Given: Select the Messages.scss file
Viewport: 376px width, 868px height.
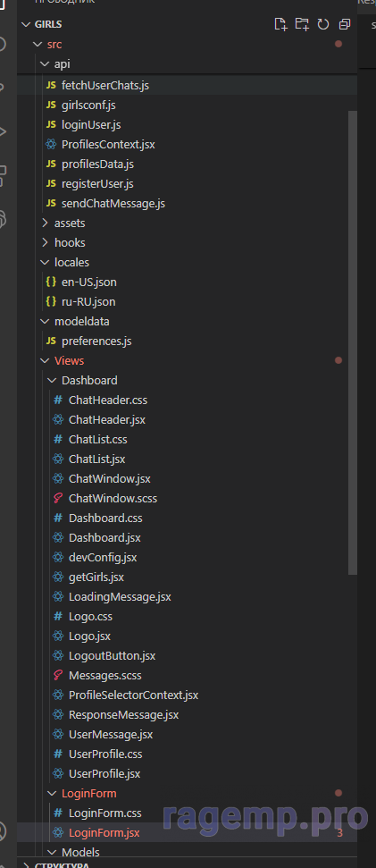Looking at the screenshot, I should coord(105,675).
